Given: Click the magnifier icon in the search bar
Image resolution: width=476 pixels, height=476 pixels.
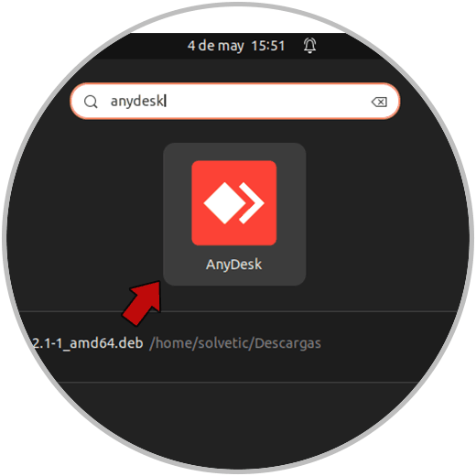Looking at the screenshot, I should [91, 102].
